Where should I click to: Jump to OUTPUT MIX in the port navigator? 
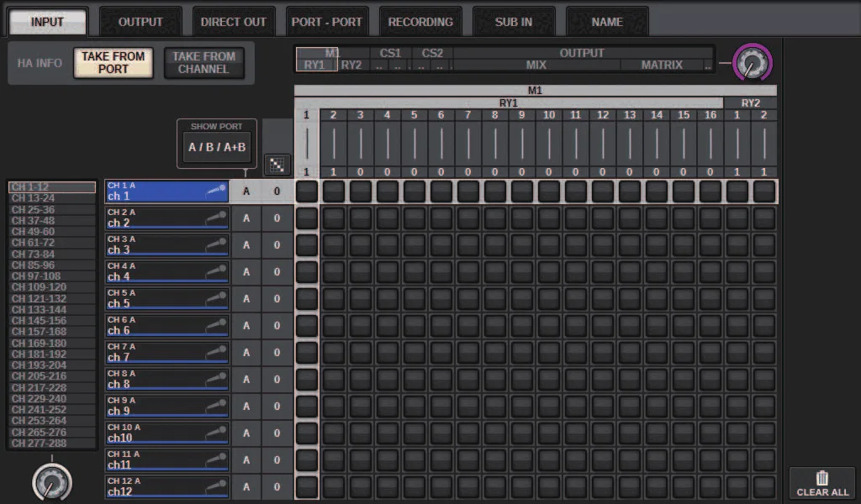click(x=536, y=65)
